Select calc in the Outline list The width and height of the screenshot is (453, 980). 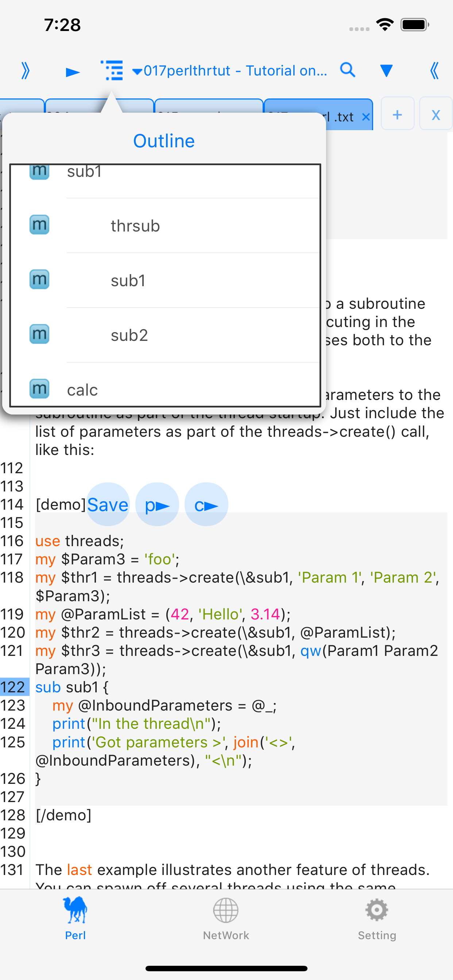[x=165, y=385]
